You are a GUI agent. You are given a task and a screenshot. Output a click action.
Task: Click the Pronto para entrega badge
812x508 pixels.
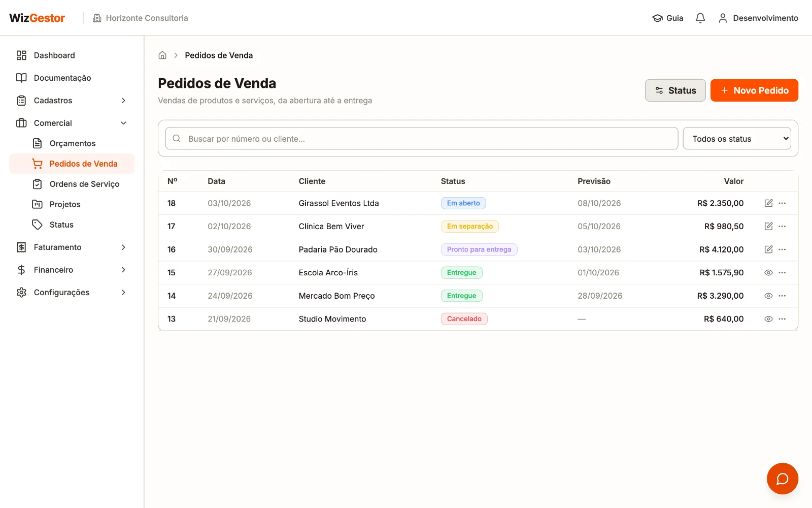click(479, 249)
